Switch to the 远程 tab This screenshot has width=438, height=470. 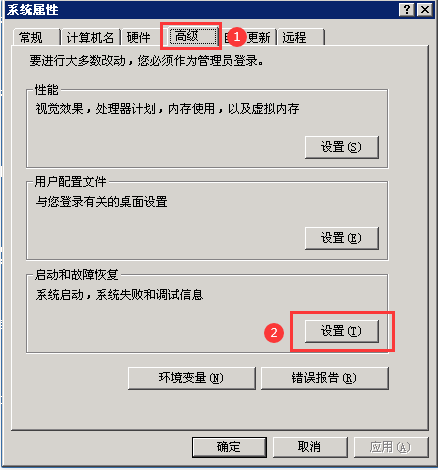click(x=301, y=37)
